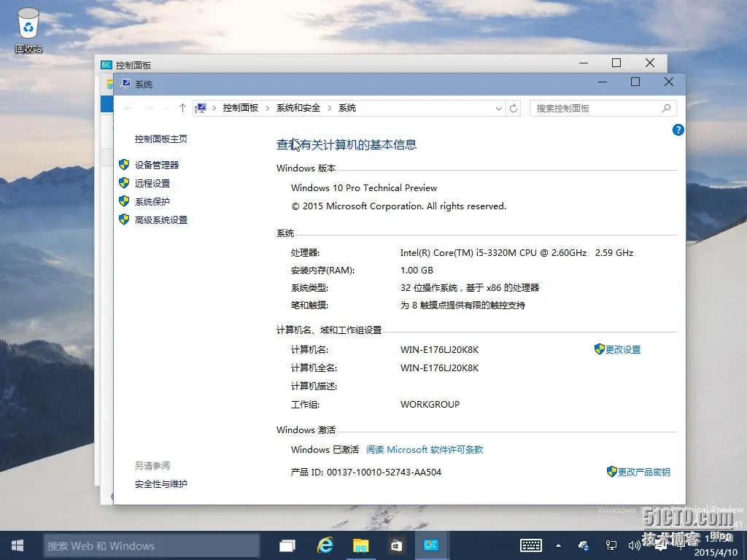Image resolution: width=747 pixels, height=560 pixels.
Task: Click the help question mark icon
Action: point(678,130)
